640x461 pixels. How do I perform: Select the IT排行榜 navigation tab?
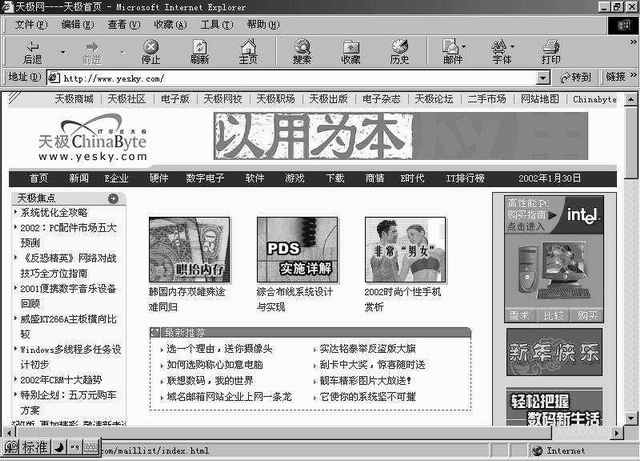[x=465, y=178]
